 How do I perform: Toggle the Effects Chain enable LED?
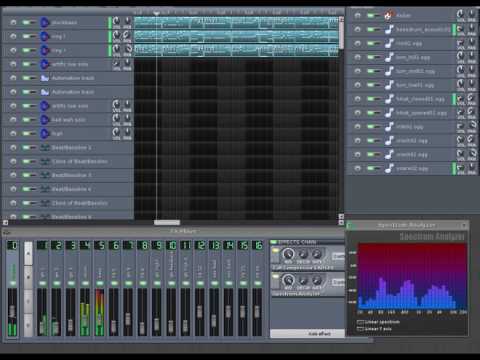pos(274,242)
